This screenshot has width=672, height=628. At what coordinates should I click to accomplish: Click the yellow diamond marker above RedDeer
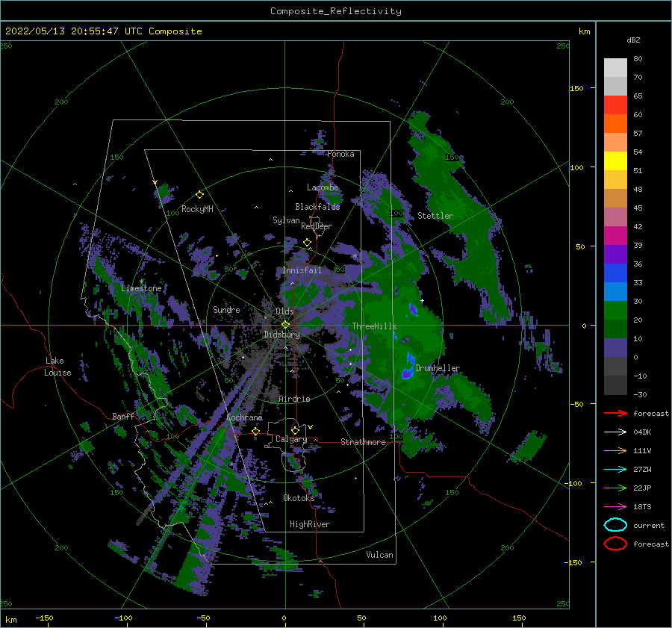tap(307, 243)
